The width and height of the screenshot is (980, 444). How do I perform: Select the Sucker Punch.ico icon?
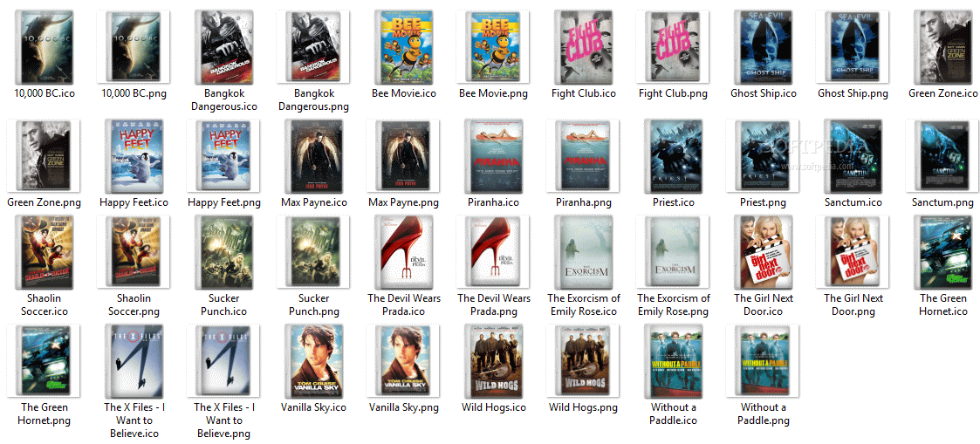tap(223, 252)
